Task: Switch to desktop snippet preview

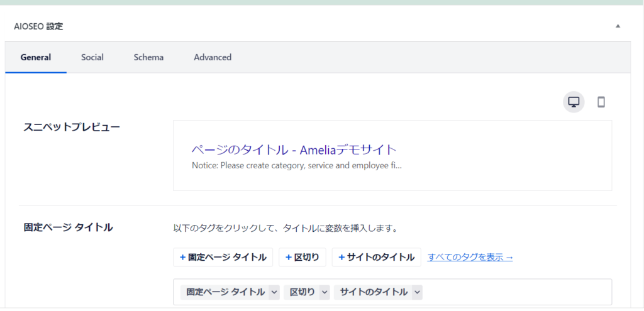Action: (573, 102)
